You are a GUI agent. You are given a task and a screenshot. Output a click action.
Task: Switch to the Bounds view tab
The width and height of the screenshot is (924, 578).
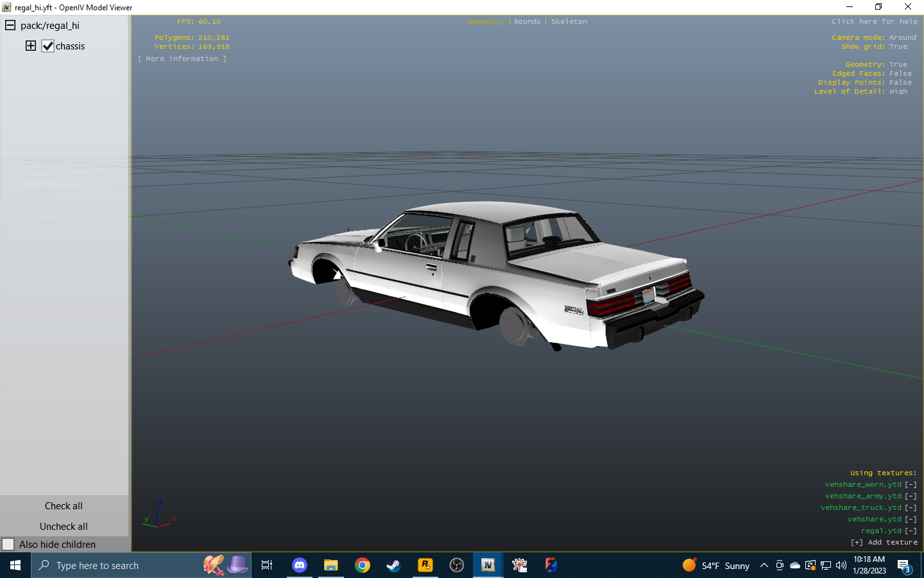(527, 22)
